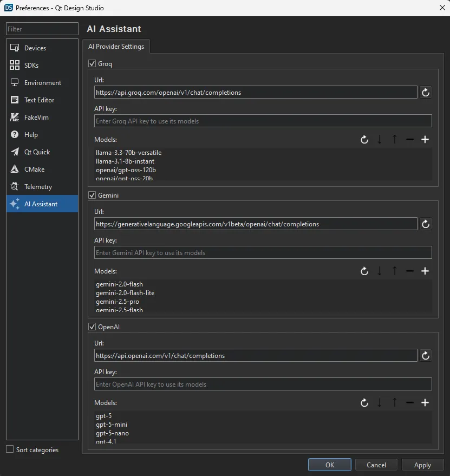
Task: Uncheck the Gemini provider checkbox
Action: coord(92,195)
